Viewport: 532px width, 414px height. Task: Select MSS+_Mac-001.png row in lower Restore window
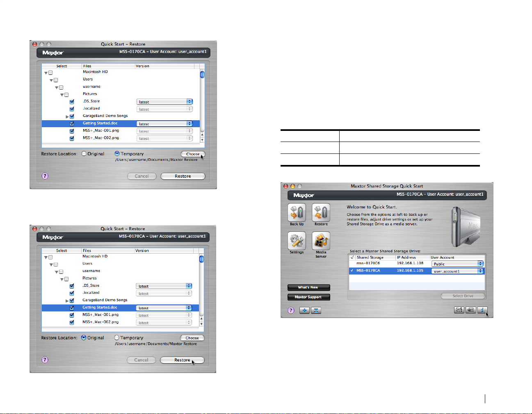120,315
